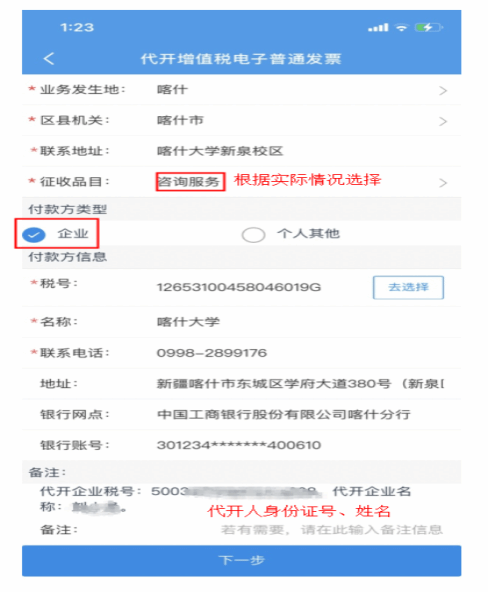The height and width of the screenshot is (593, 488).
Task: Tap the 咨询服务 item value
Action: pos(191,182)
